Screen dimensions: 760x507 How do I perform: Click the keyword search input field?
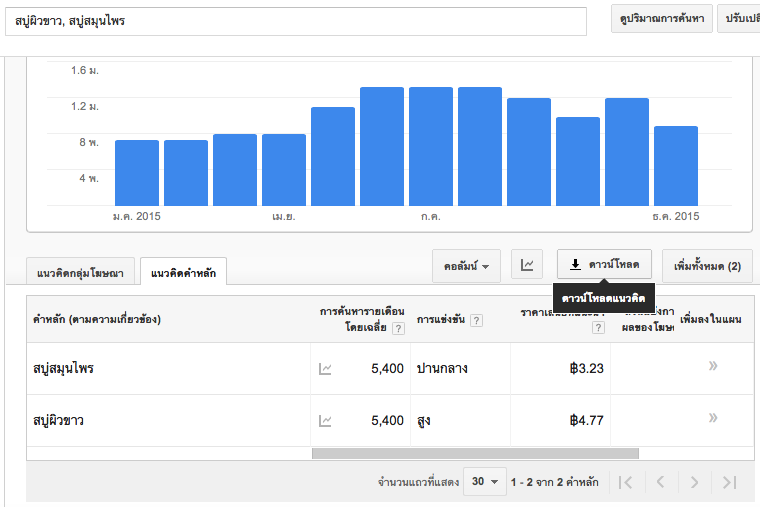[x=300, y=20]
